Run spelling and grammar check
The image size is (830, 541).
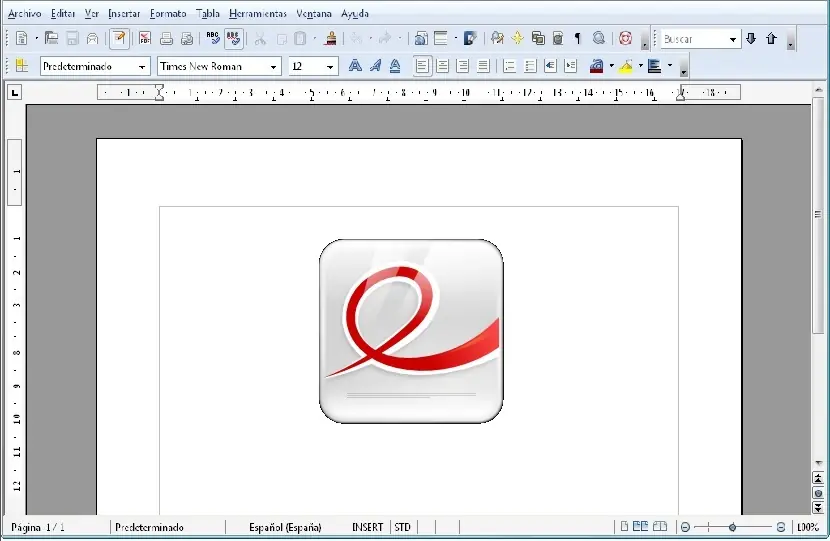(213, 39)
